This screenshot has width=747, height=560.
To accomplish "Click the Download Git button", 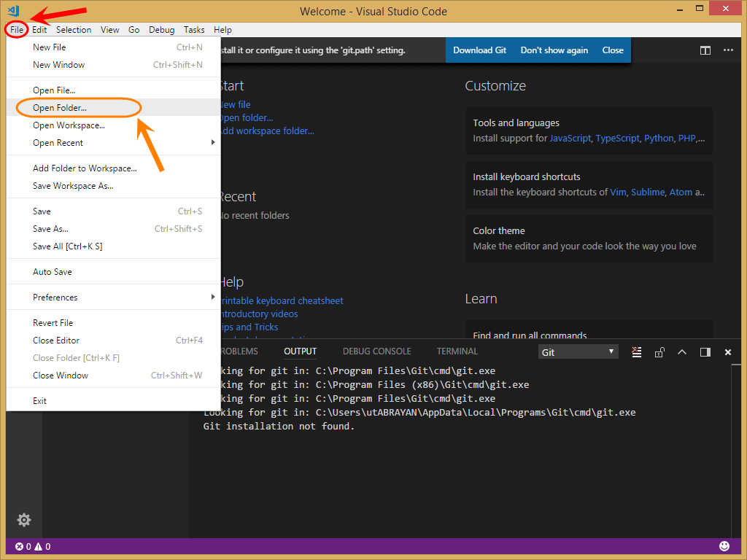I will coord(479,50).
